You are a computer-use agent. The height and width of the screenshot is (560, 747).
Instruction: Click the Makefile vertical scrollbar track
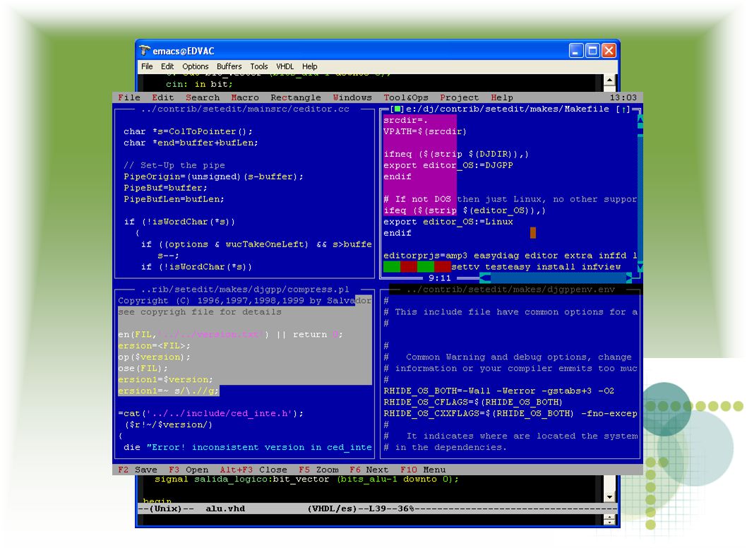(x=640, y=196)
